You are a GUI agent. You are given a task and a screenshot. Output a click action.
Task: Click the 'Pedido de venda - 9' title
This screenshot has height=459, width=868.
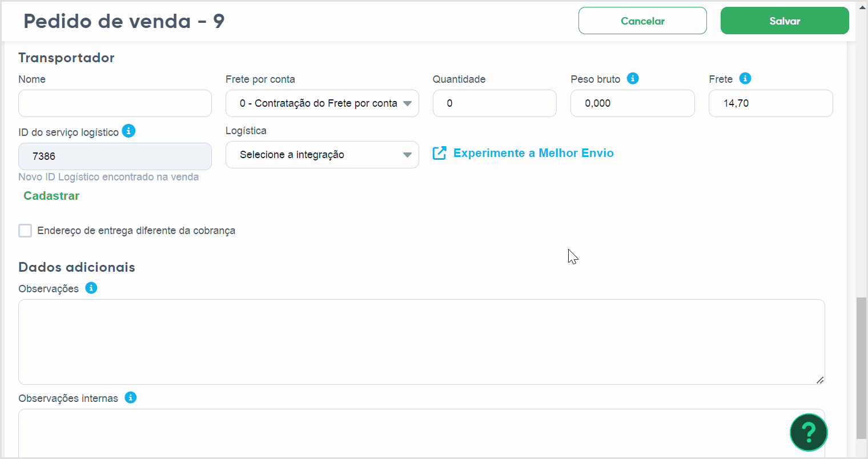pyautogui.click(x=124, y=21)
